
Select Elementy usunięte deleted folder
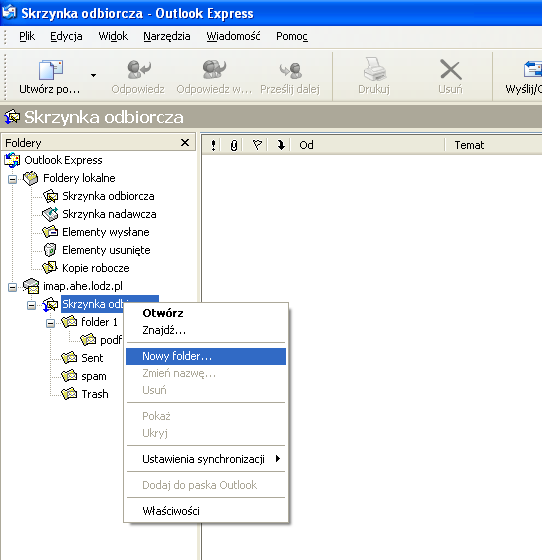tap(106, 250)
